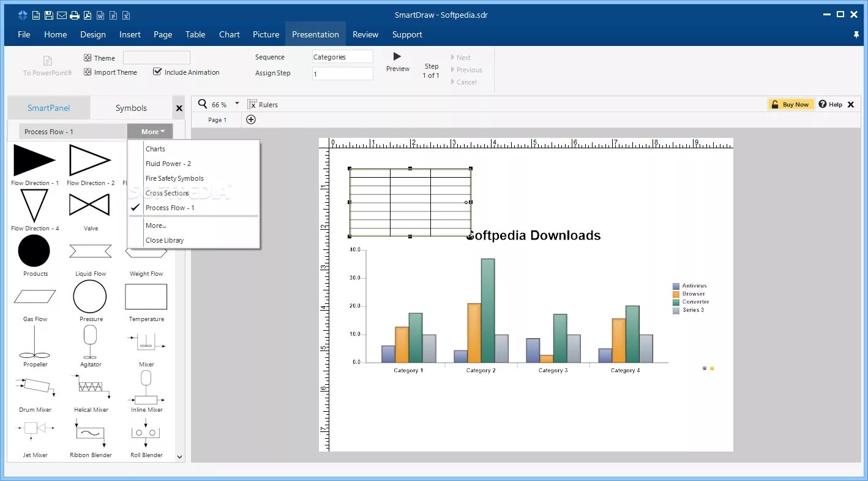Open Help from the canvas toolbar

coord(831,104)
